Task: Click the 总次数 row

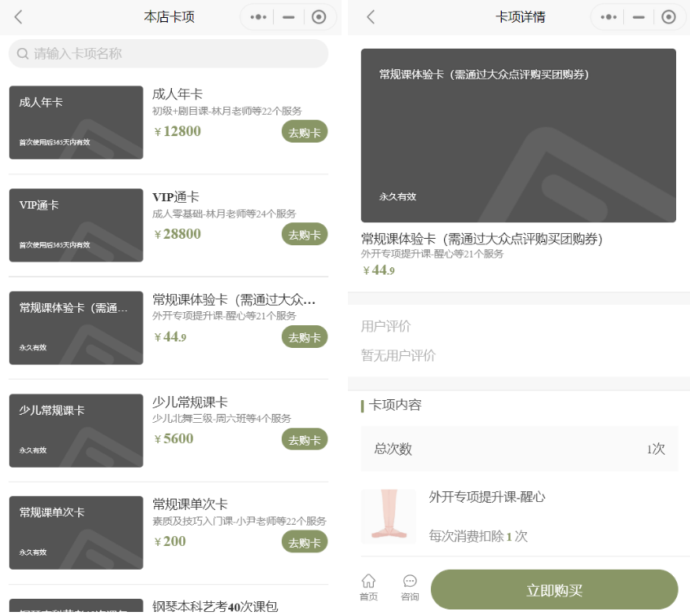Action: [x=519, y=449]
